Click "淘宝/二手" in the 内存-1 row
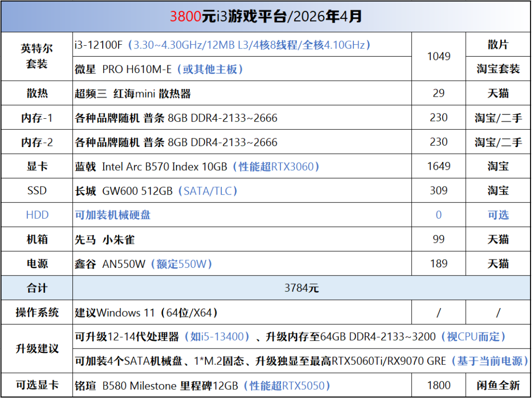This screenshot has height=398, width=532. [498, 118]
